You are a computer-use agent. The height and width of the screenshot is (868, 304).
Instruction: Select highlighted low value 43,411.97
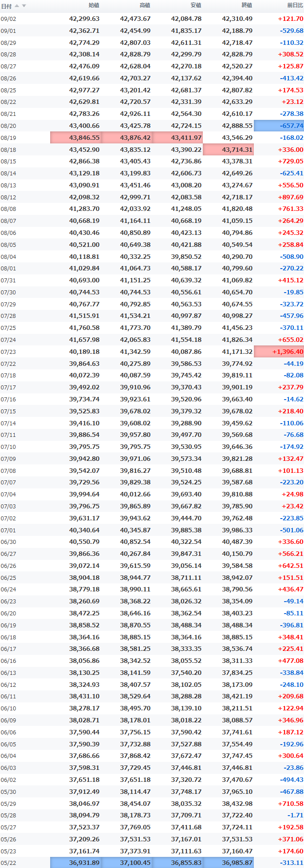(x=178, y=138)
